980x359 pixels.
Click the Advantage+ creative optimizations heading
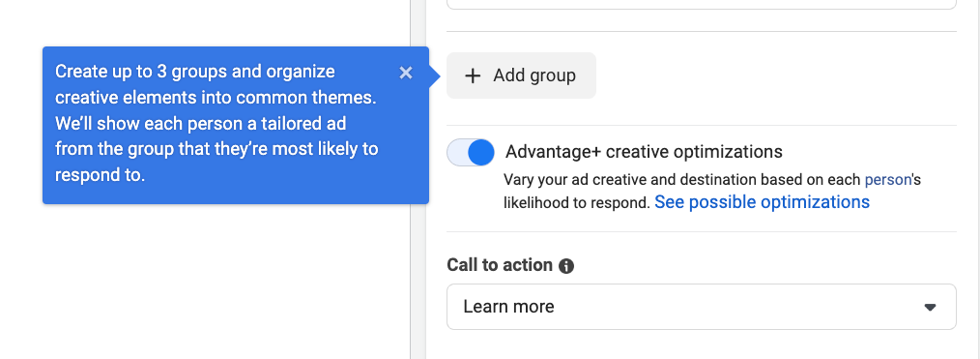pyautogui.click(x=644, y=151)
